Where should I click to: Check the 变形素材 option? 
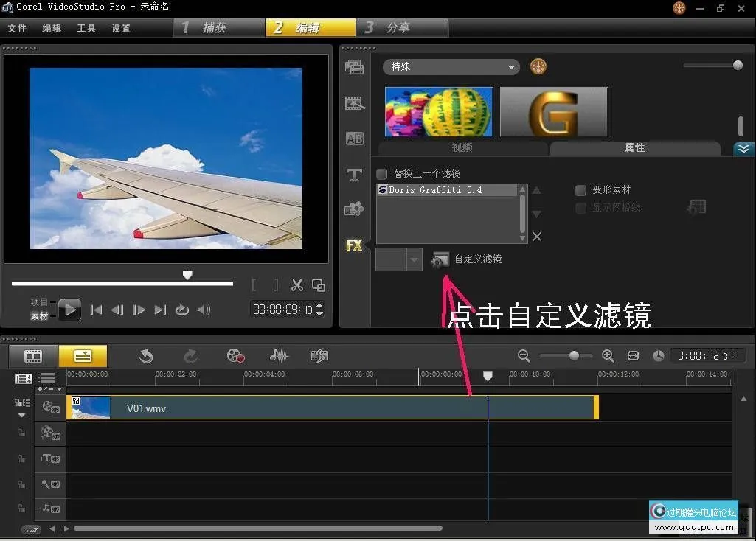point(581,190)
